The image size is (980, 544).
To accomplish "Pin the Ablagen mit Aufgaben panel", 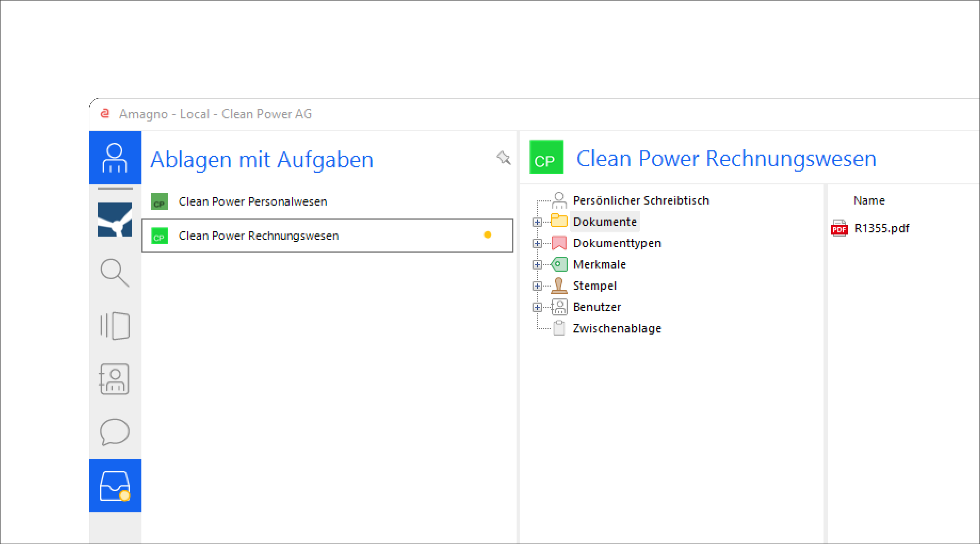I will (504, 158).
